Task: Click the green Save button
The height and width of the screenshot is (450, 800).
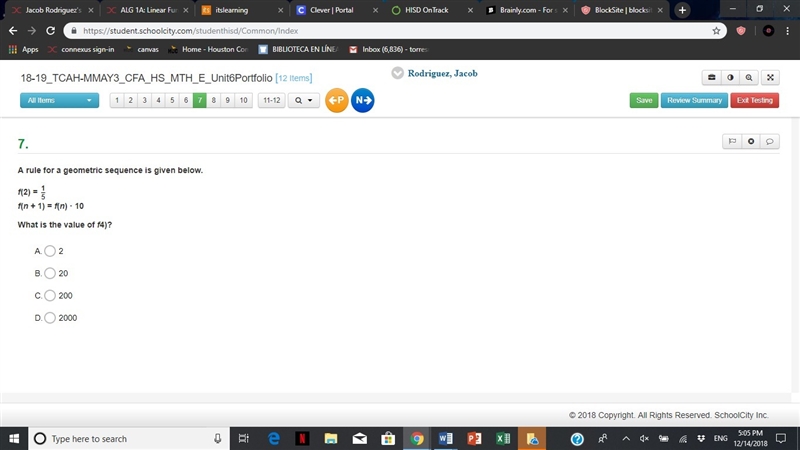Action: pyautogui.click(x=644, y=101)
